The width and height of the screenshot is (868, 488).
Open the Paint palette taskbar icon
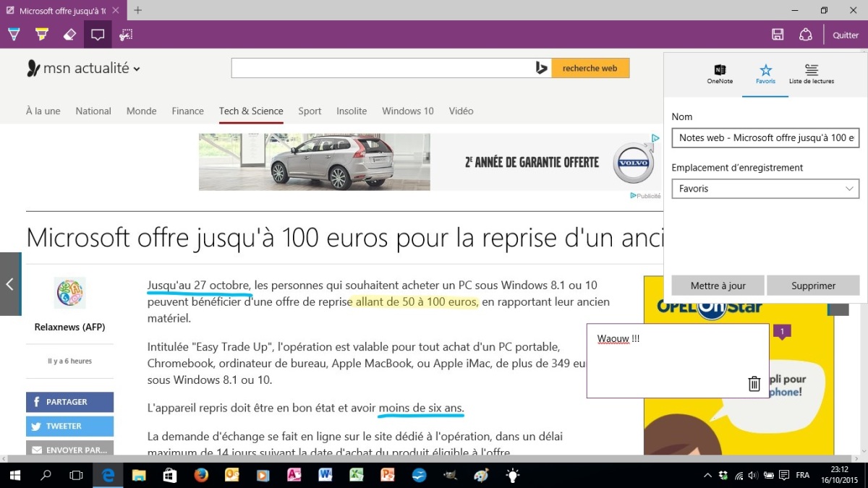point(481,475)
